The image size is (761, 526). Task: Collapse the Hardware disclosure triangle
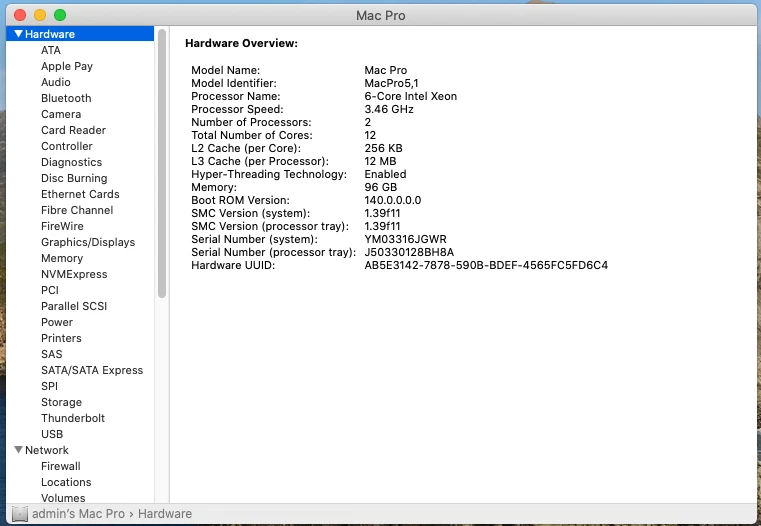click(x=18, y=34)
